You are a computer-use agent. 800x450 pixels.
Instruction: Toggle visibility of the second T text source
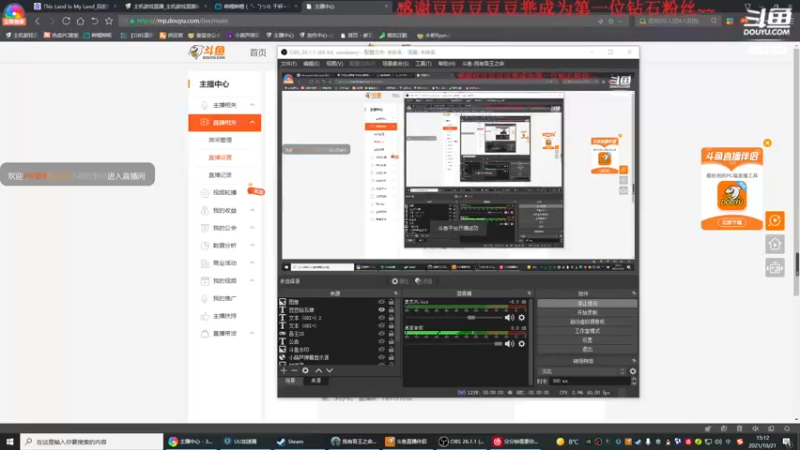click(381, 310)
